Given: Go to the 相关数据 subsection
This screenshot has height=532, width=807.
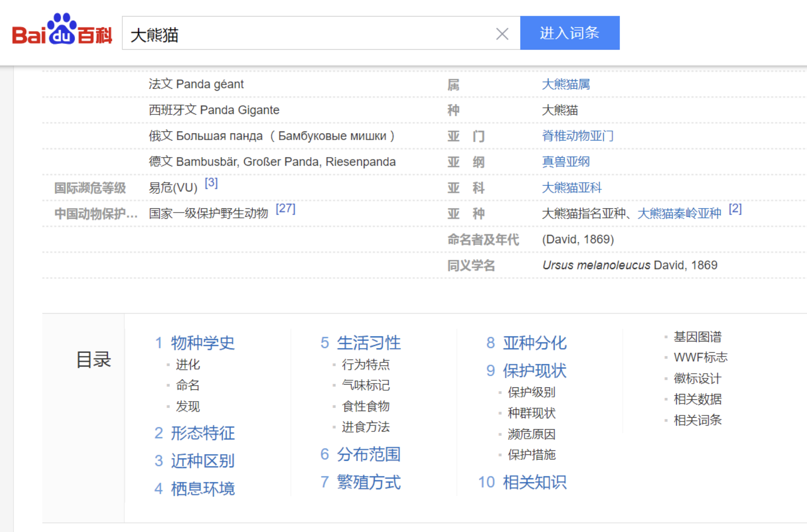Looking at the screenshot, I should pos(698,399).
